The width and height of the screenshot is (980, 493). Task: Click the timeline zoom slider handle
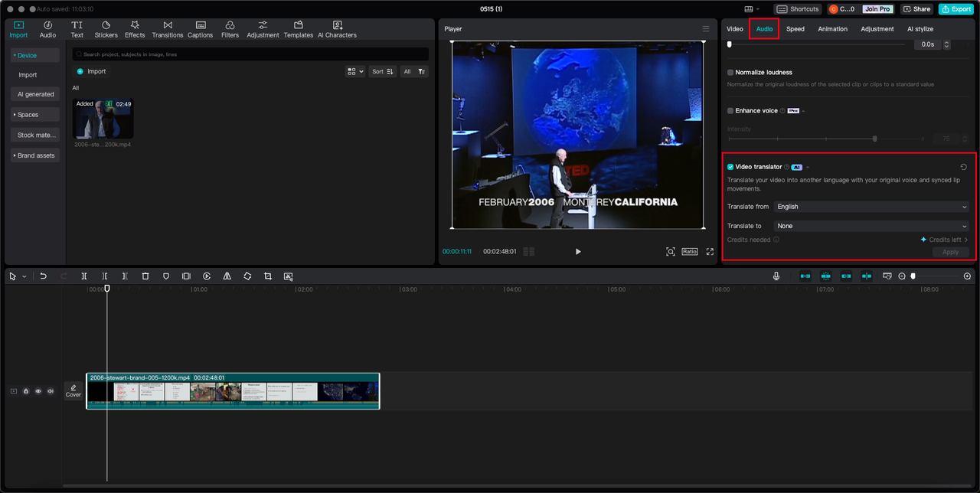(913, 276)
